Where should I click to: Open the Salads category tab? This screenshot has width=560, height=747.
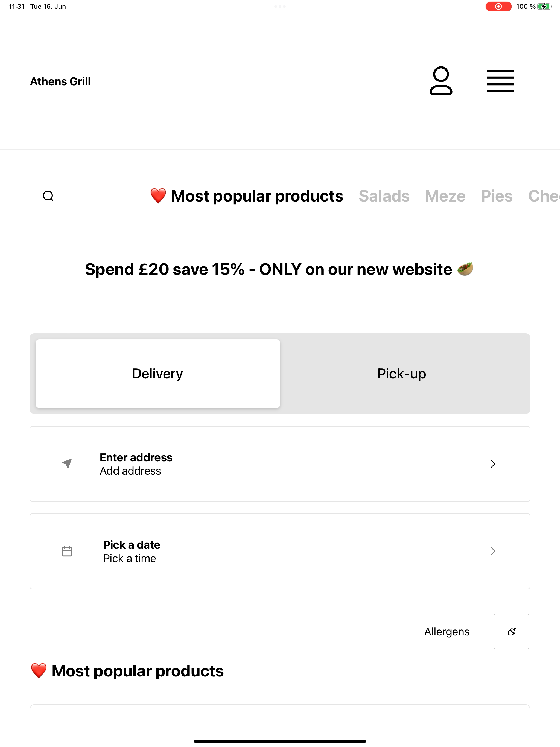384,196
